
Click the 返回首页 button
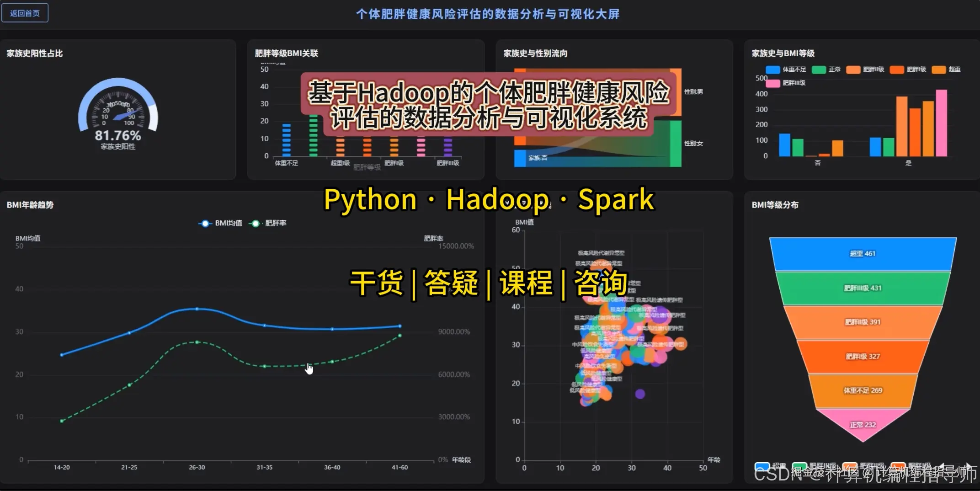pos(25,13)
